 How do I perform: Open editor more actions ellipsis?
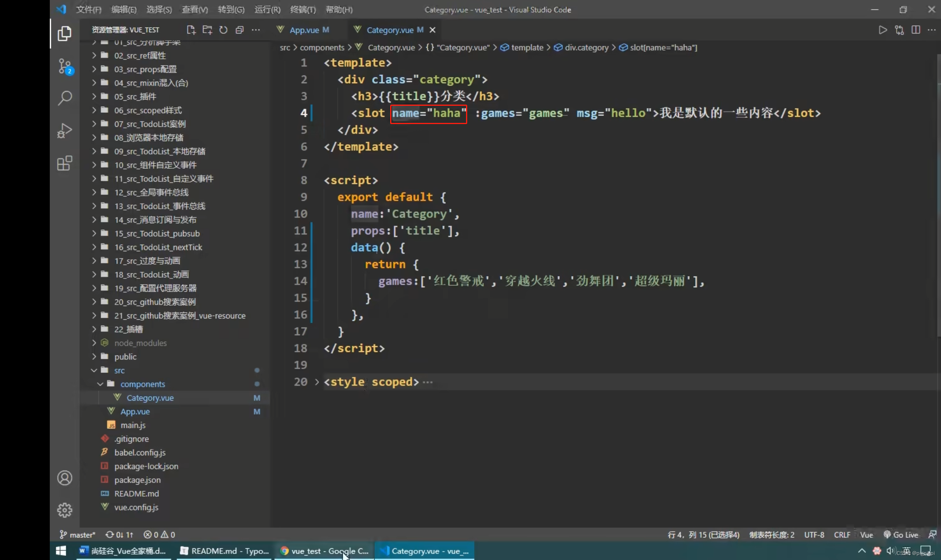[x=932, y=30]
